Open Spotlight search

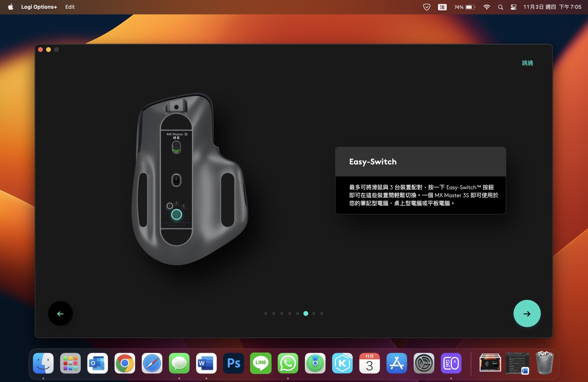coord(500,7)
